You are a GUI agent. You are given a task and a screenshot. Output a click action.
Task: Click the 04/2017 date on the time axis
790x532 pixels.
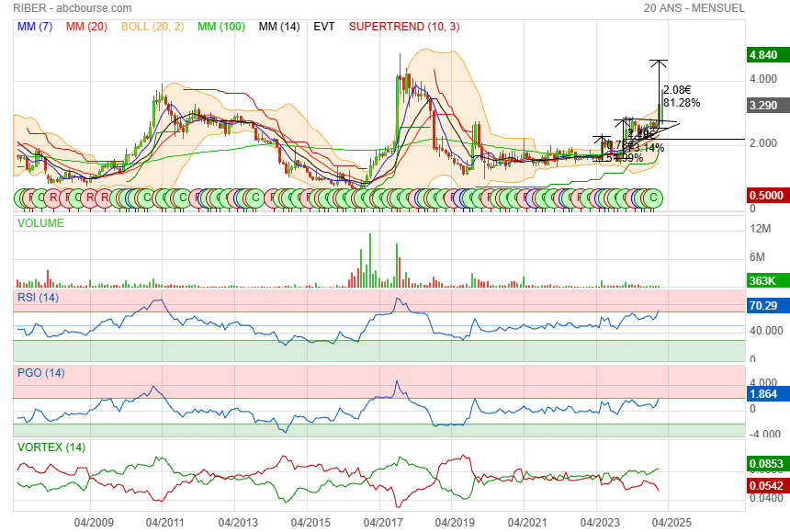[x=383, y=522]
